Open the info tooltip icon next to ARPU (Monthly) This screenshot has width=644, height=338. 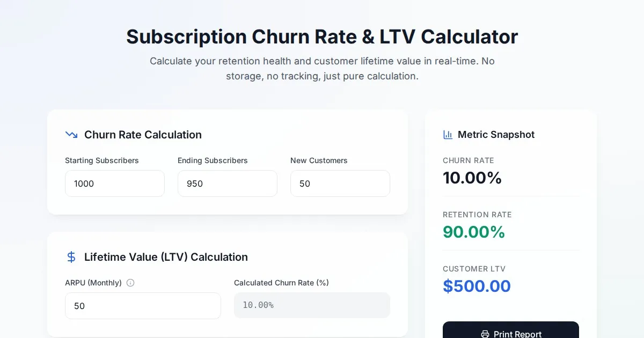[130, 283]
